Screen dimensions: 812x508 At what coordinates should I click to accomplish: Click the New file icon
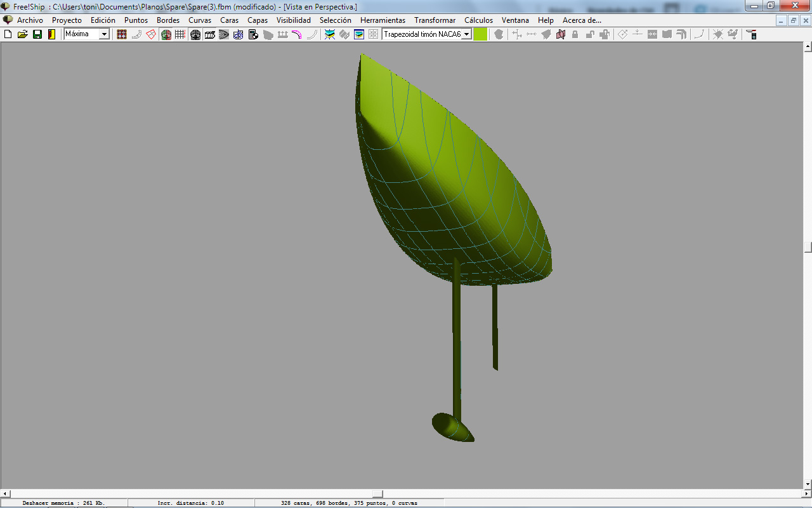pos(8,34)
